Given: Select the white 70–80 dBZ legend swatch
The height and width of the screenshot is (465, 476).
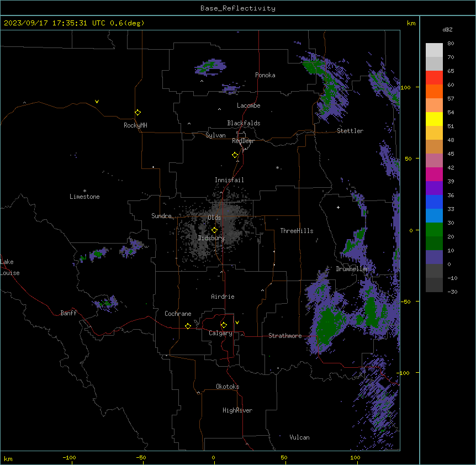Looking at the screenshot, I should (x=434, y=50).
